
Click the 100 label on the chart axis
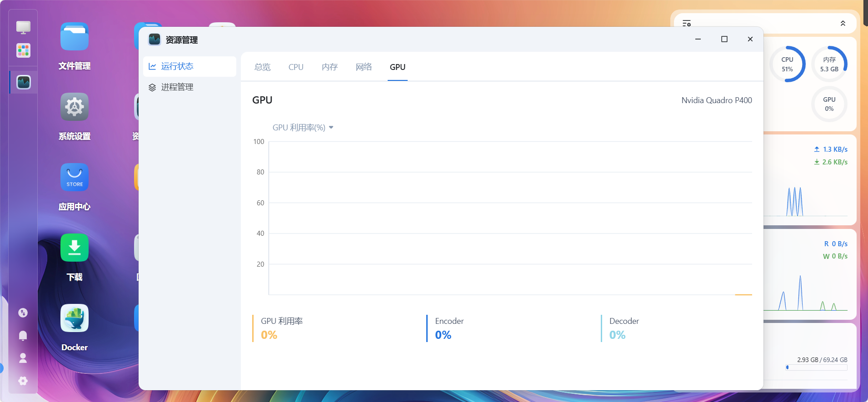[x=259, y=142]
